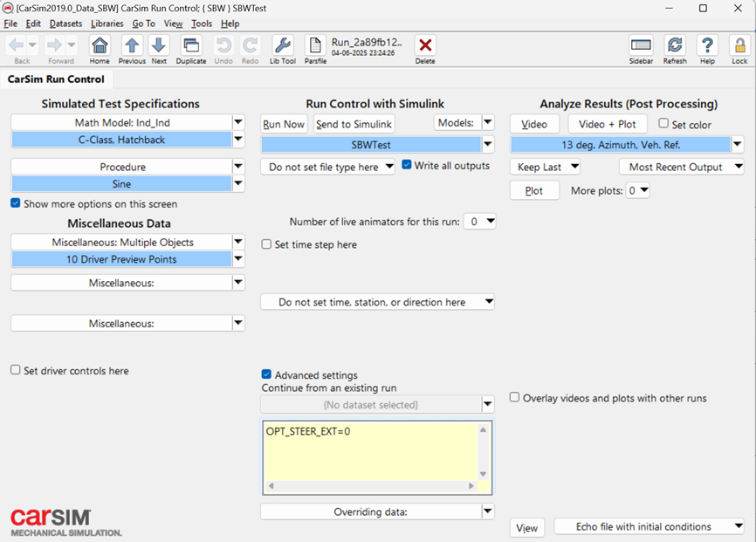Change number of live animators dropdown

pos(480,222)
